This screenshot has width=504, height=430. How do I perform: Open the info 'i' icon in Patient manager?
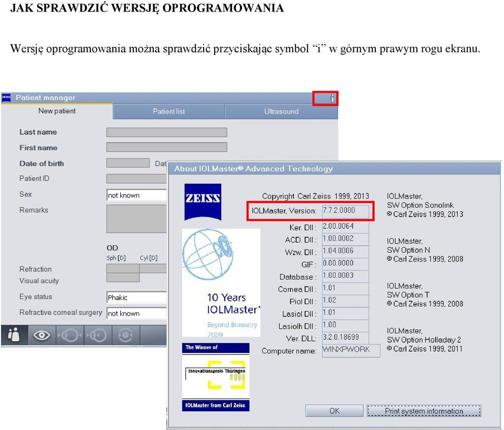[x=332, y=98]
